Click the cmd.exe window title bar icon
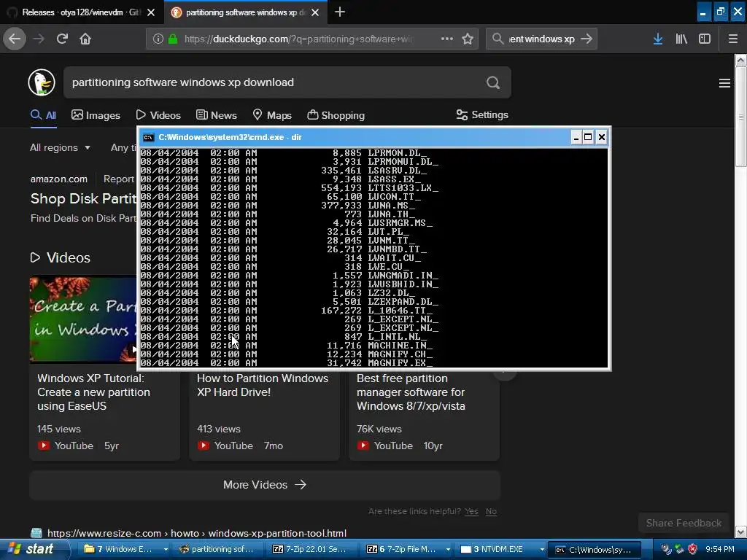The height and width of the screenshot is (560, 747). point(149,137)
